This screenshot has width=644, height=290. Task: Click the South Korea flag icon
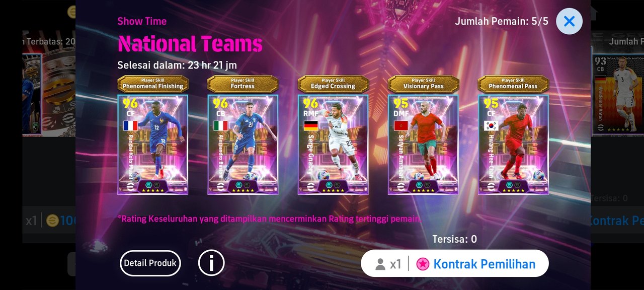click(x=491, y=126)
